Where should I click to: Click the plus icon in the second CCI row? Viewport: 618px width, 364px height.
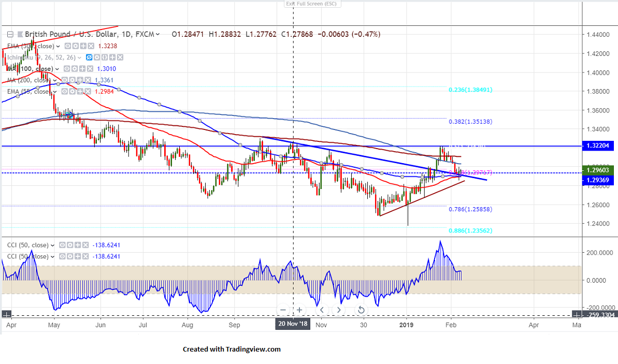click(78, 256)
